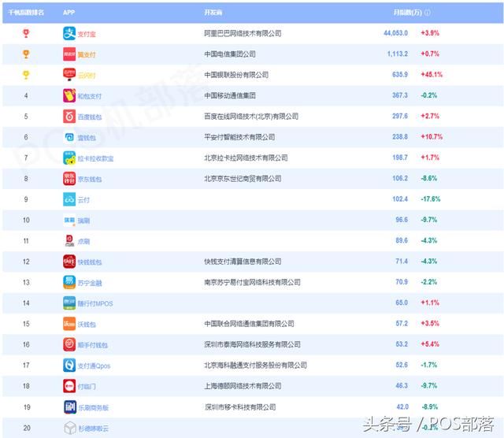Sort by the 千帆指数排名 column header
This screenshot has height=438, width=504.
coord(26,13)
